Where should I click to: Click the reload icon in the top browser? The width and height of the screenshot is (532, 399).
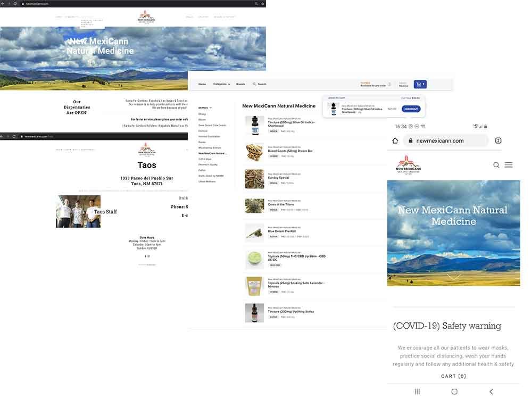(x=15, y=3)
